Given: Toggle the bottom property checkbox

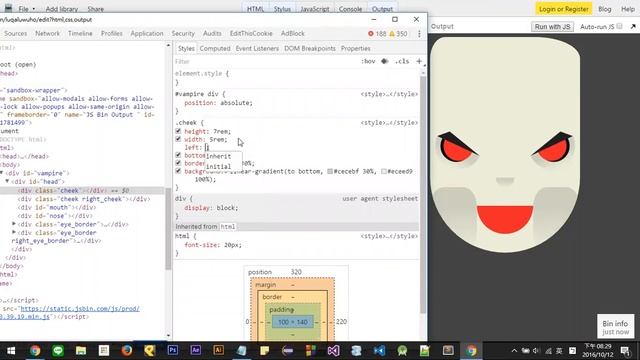Looking at the screenshot, I should click(x=178, y=155).
